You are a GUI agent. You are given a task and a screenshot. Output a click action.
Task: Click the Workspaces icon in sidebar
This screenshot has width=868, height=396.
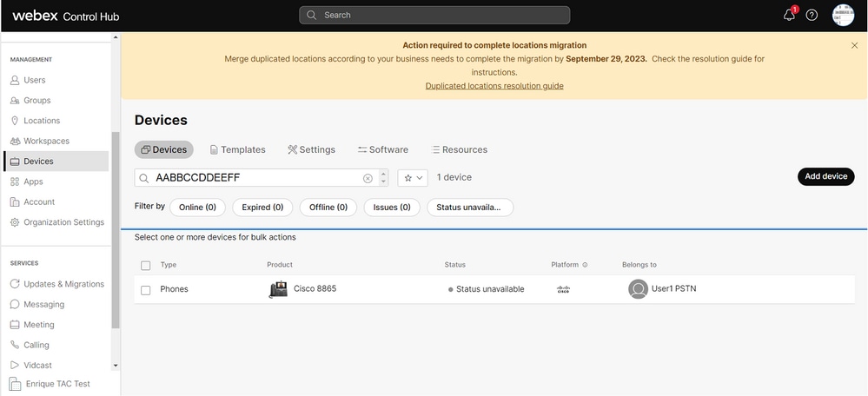click(15, 141)
